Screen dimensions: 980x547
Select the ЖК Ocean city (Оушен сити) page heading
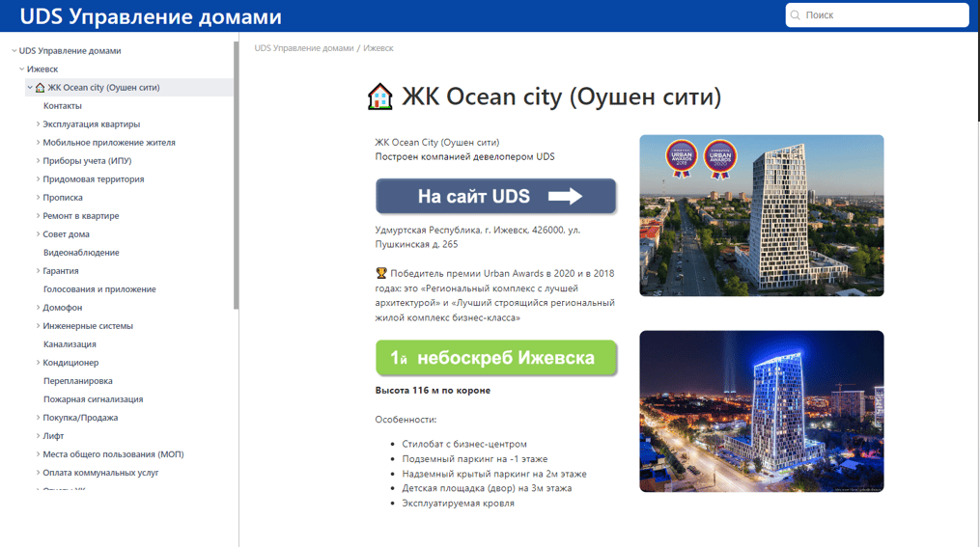561,96
